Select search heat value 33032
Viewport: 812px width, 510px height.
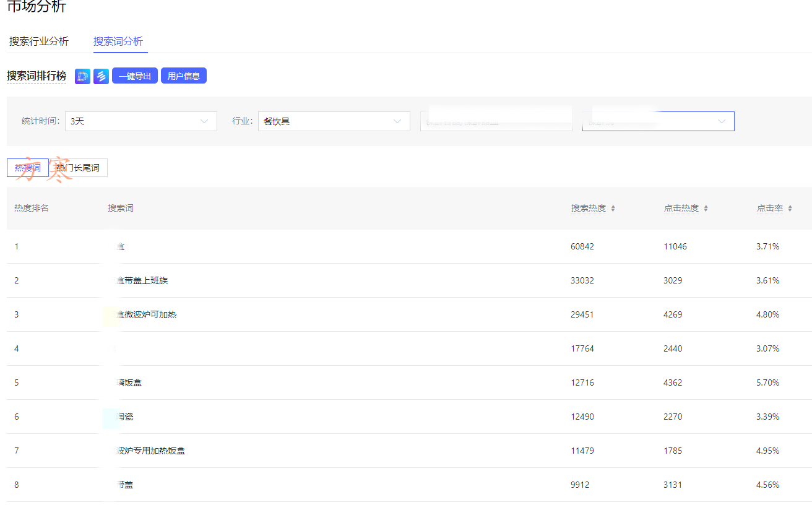(x=582, y=280)
